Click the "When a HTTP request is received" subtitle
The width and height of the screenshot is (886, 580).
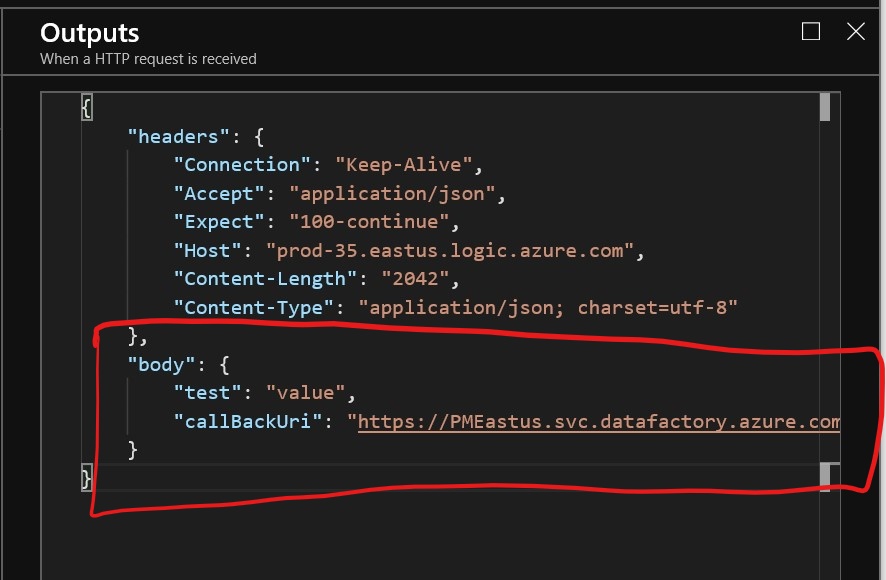(x=148, y=59)
